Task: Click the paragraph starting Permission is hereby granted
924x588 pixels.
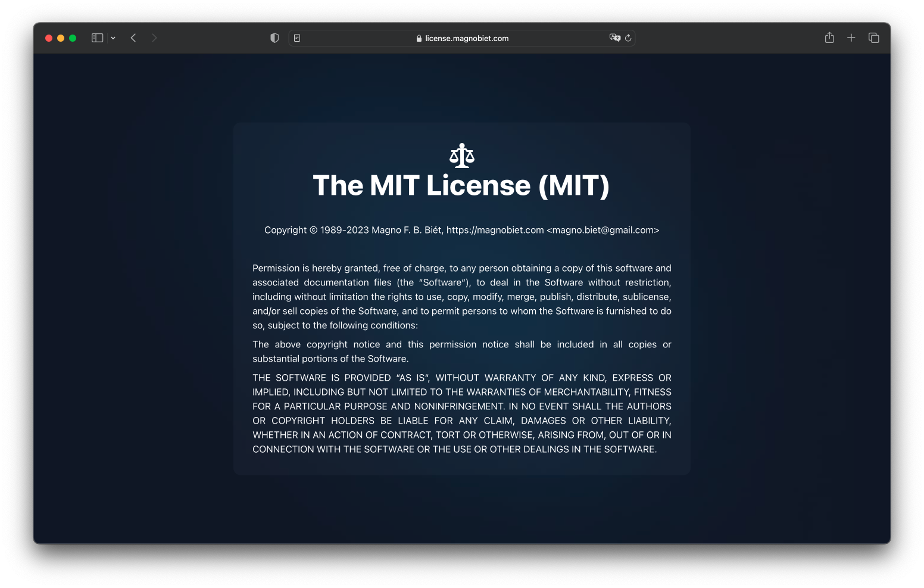Action: (462, 297)
